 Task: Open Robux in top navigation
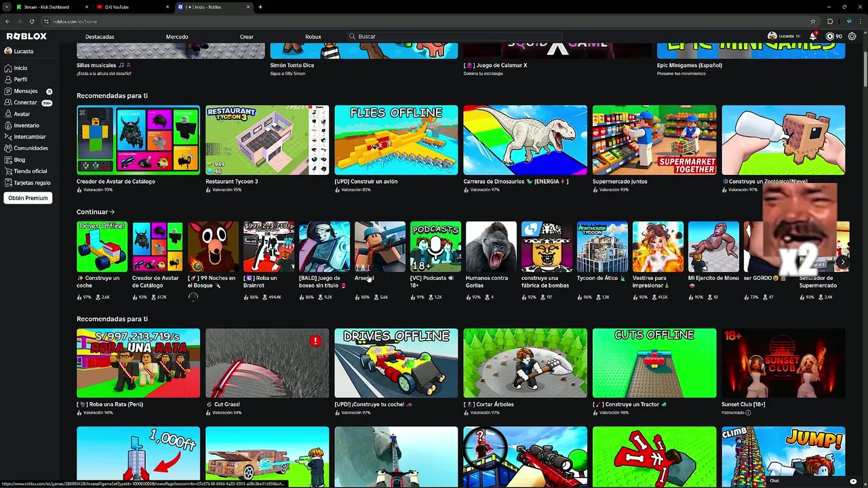point(313,37)
